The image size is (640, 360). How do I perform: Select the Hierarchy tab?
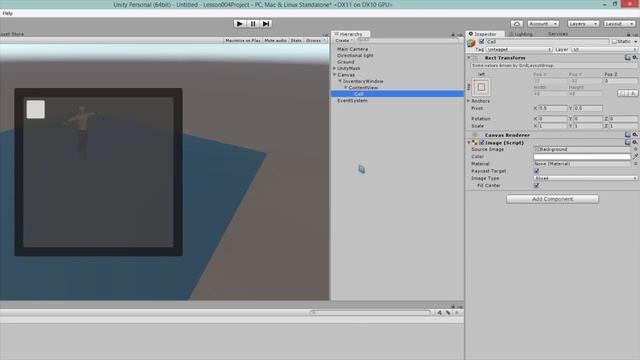point(351,34)
